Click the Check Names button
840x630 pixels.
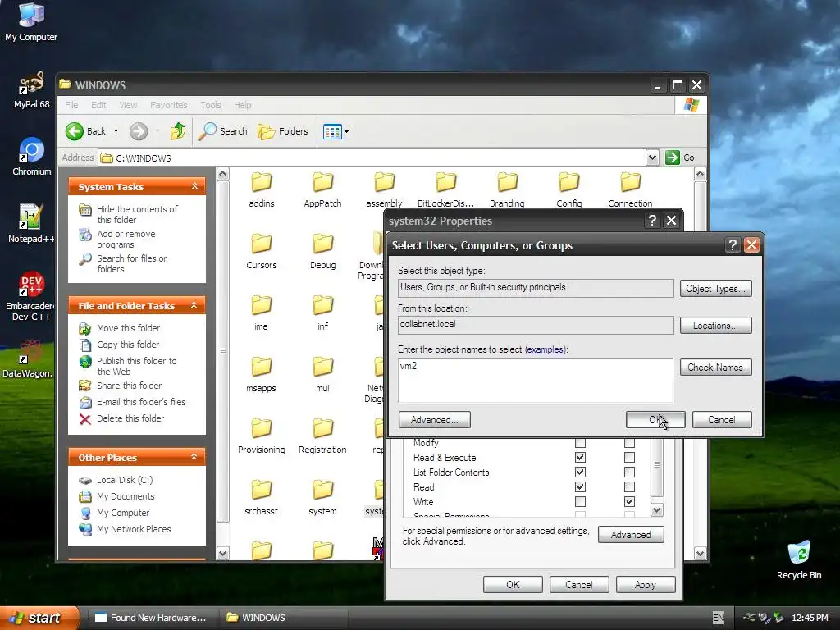(x=715, y=367)
